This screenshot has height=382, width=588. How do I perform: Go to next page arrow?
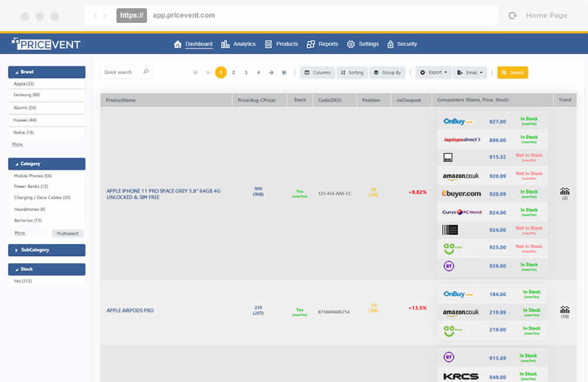pyautogui.click(x=271, y=72)
